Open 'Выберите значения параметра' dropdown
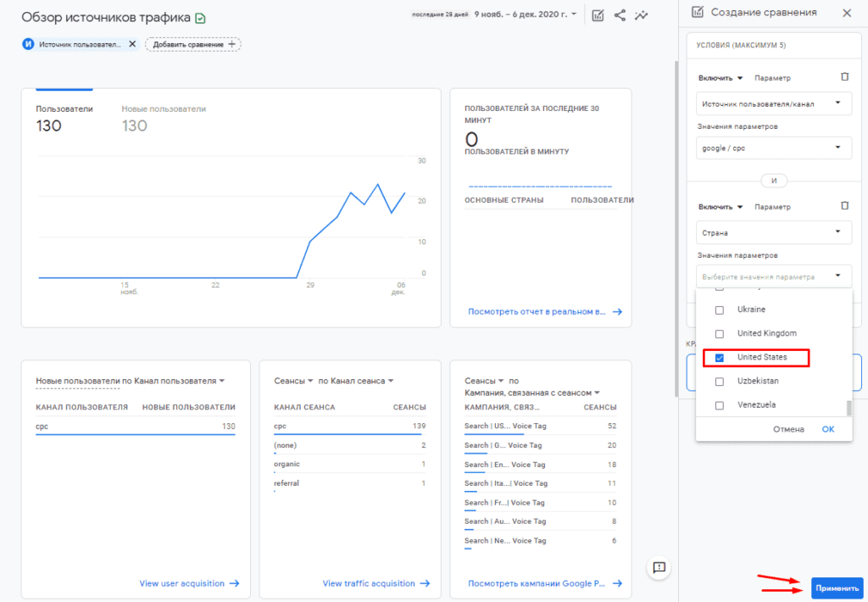The height and width of the screenshot is (602, 868). [773, 276]
